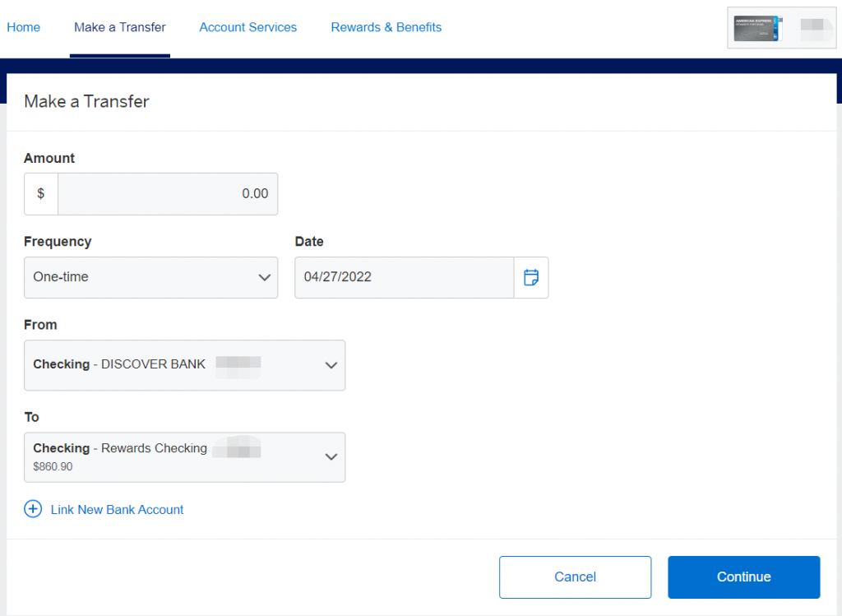Open the Rewards Checking account selector
The height and width of the screenshot is (616, 842).
point(185,457)
